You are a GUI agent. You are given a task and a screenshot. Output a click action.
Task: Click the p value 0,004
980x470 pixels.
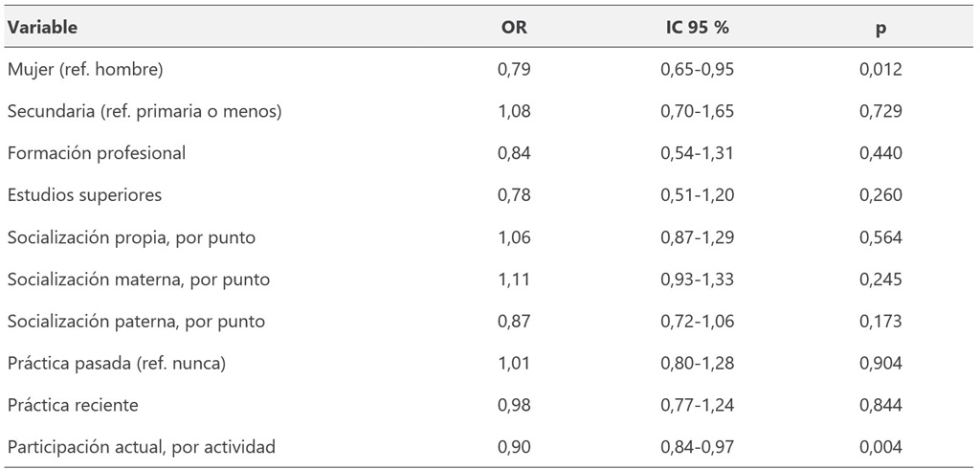[x=880, y=447]
